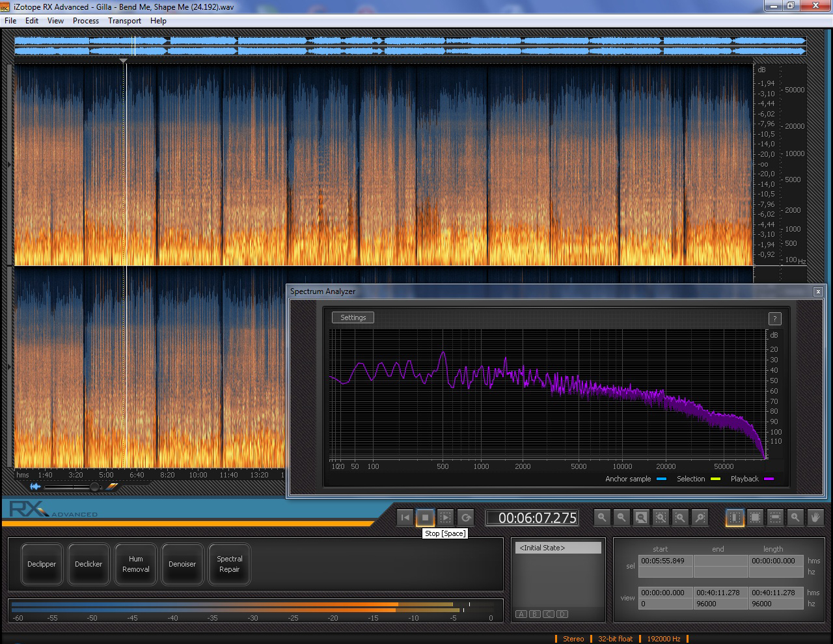Click the rewind to start button
The image size is (833, 644).
point(405,518)
